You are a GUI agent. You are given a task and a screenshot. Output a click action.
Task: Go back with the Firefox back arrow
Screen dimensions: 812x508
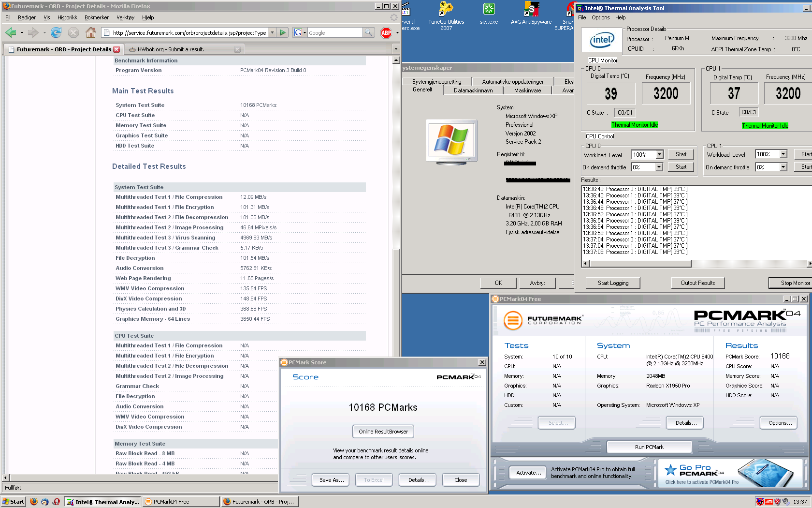tap(11, 32)
